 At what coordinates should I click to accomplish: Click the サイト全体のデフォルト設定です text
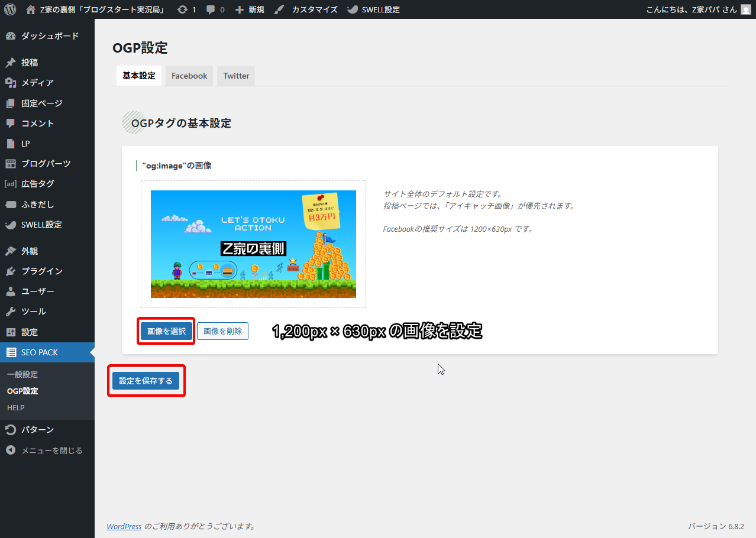[442, 194]
